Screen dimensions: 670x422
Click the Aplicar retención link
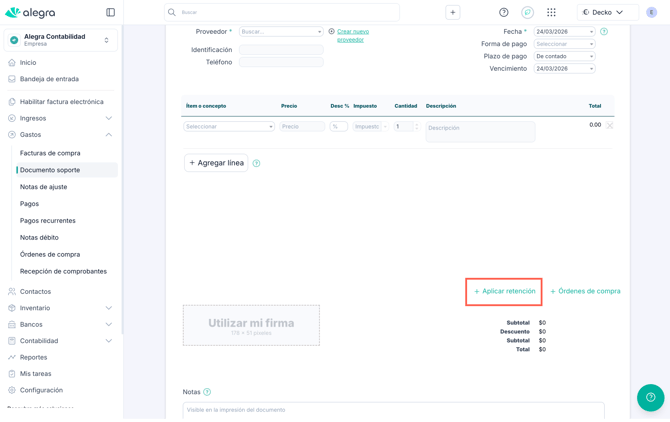(x=504, y=291)
